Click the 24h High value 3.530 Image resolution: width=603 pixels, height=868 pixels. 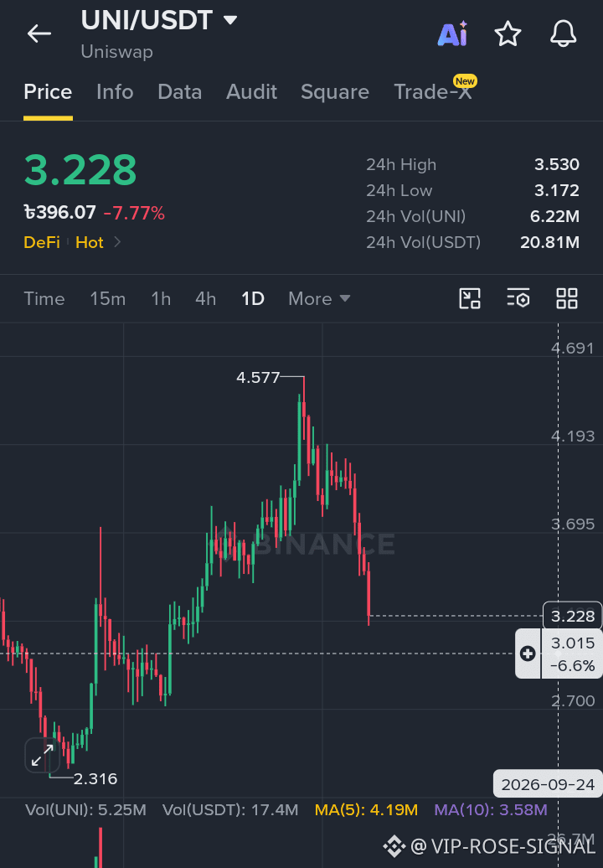(x=557, y=164)
